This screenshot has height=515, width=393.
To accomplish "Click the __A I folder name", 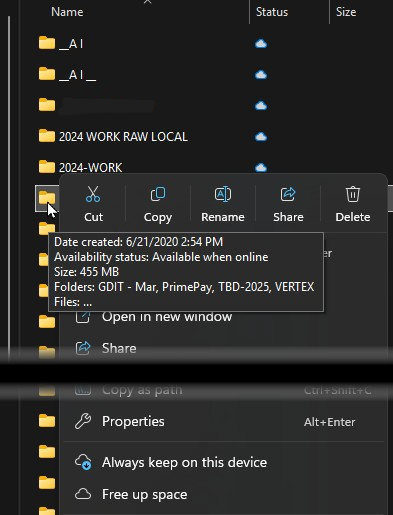I will point(71,44).
